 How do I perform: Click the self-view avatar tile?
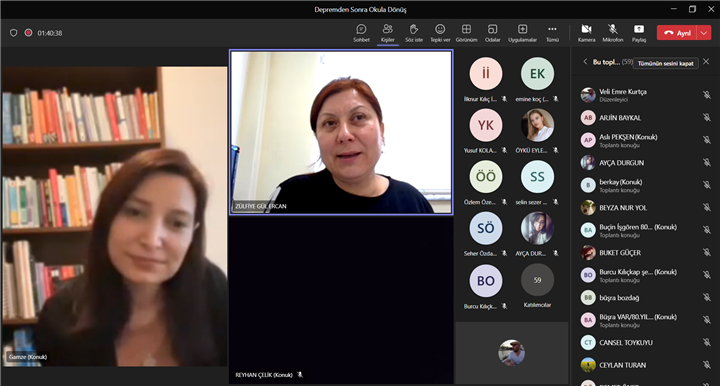pos(512,352)
